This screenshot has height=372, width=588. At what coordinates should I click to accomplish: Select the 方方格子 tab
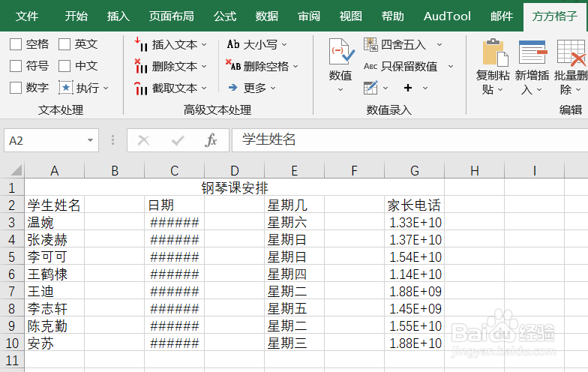(x=555, y=16)
